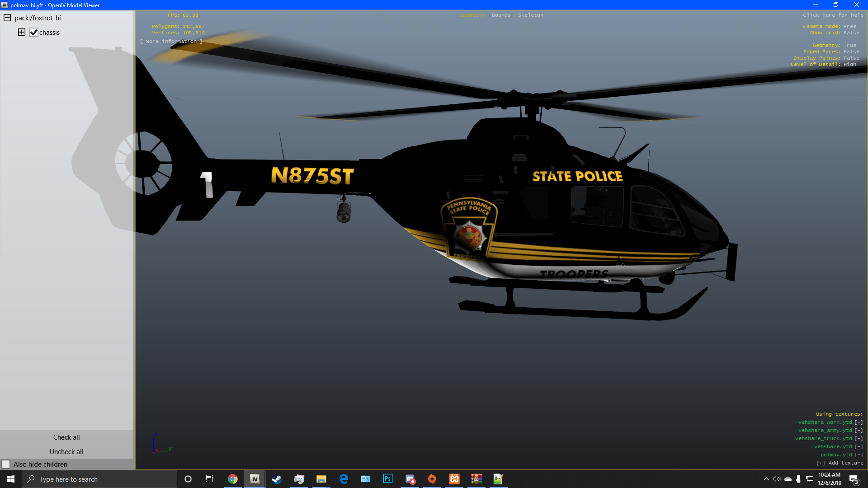The image size is (868, 488).
Task: Switch to the Bounds view tab
Action: click(x=501, y=15)
